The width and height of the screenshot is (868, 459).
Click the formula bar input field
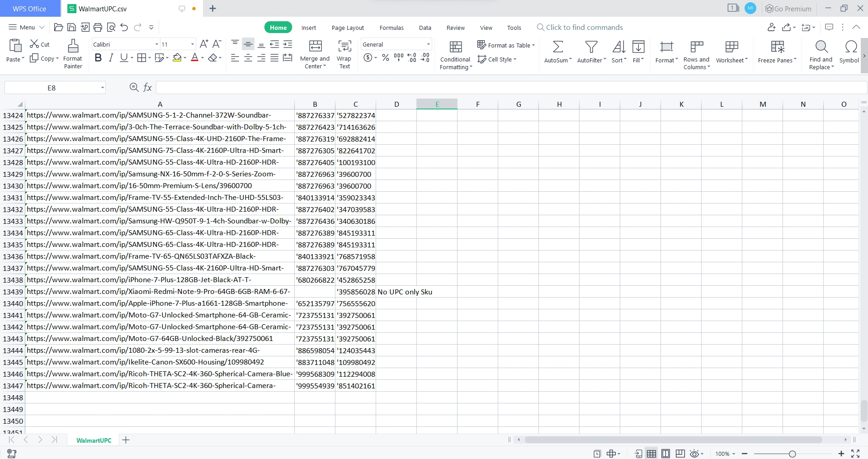511,88
